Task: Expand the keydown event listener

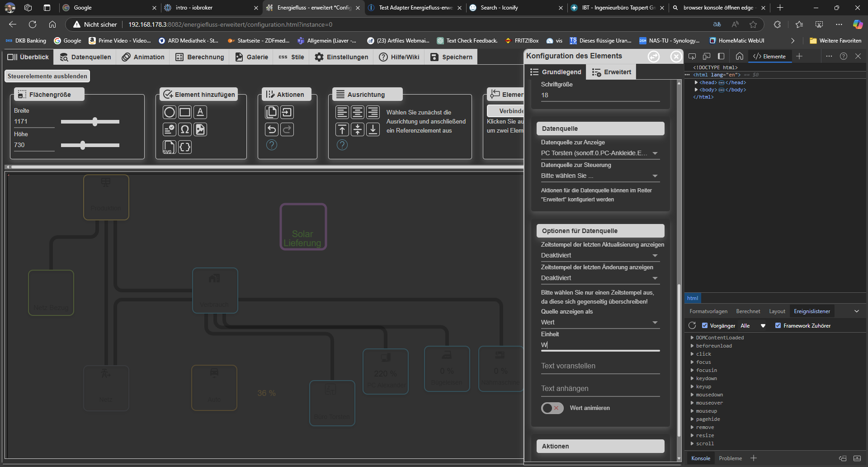Action: [x=692, y=378]
